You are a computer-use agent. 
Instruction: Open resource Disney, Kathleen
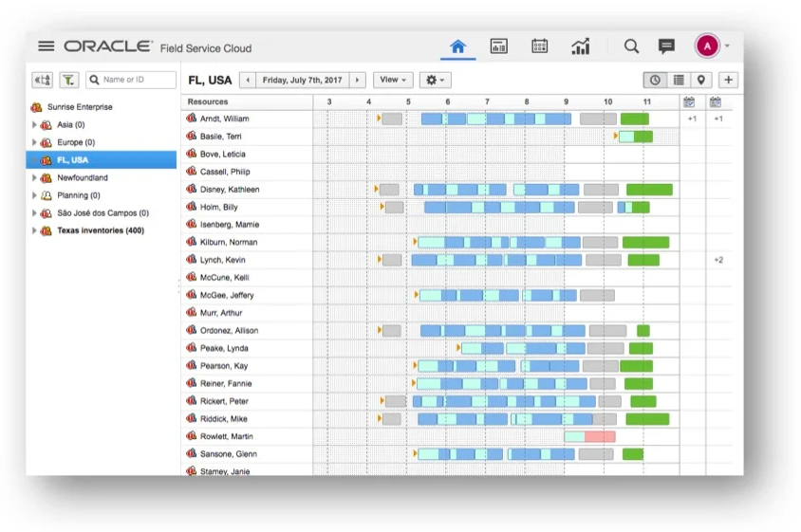230,190
